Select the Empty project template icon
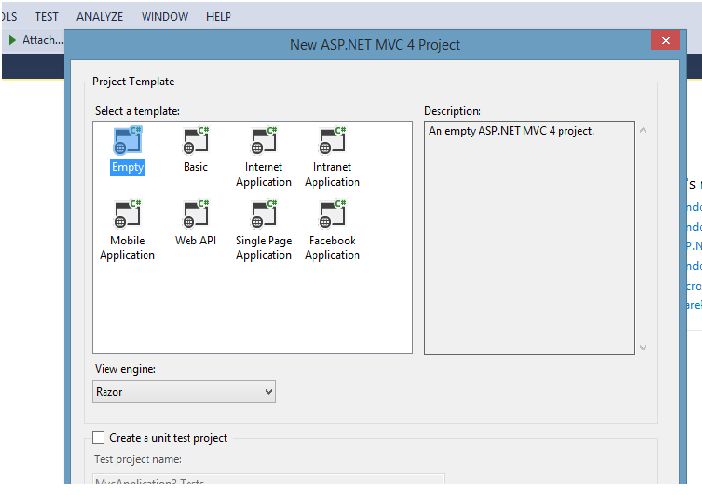702x495 pixels. (128, 142)
